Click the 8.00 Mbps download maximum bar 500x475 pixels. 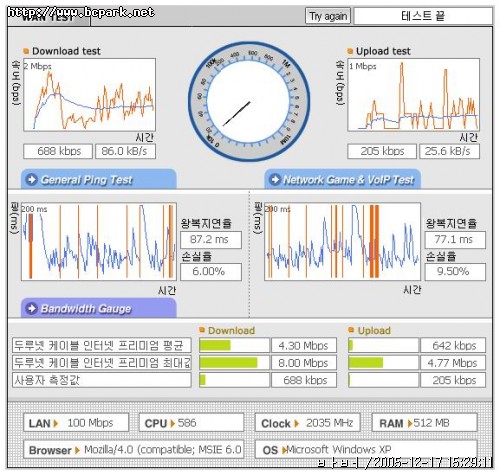pos(234,363)
